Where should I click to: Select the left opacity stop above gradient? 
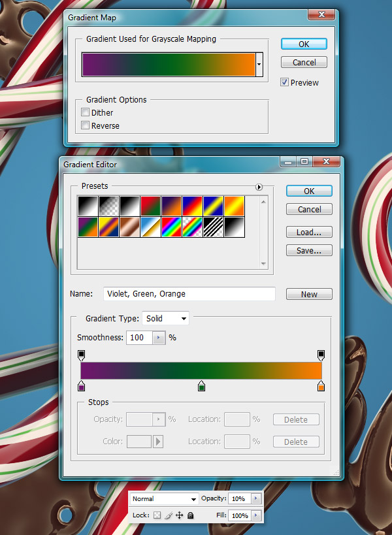(x=81, y=355)
